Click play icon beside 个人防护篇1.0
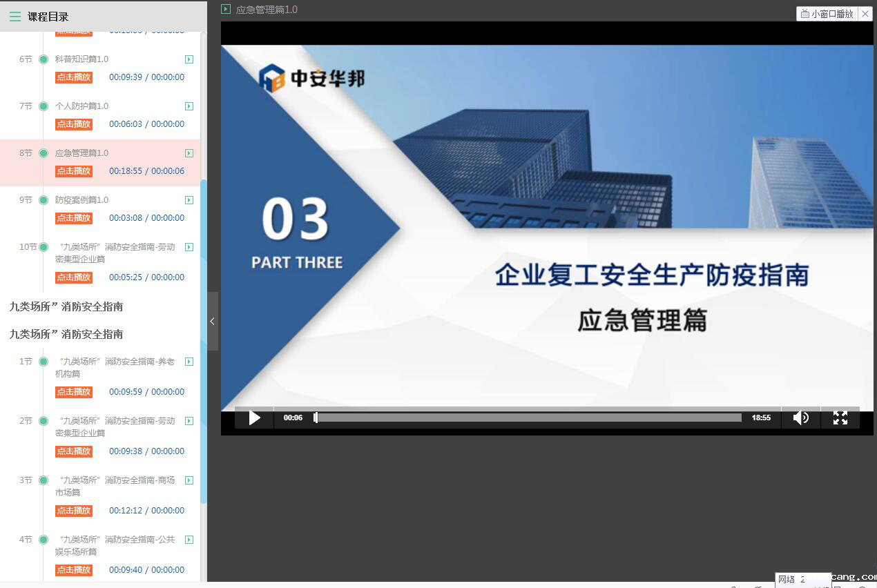 point(189,106)
